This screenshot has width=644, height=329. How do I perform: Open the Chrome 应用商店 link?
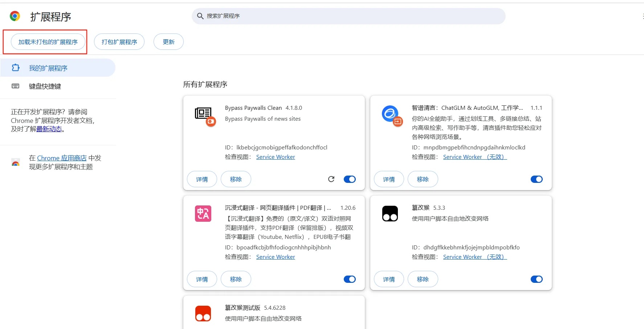(x=62, y=158)
